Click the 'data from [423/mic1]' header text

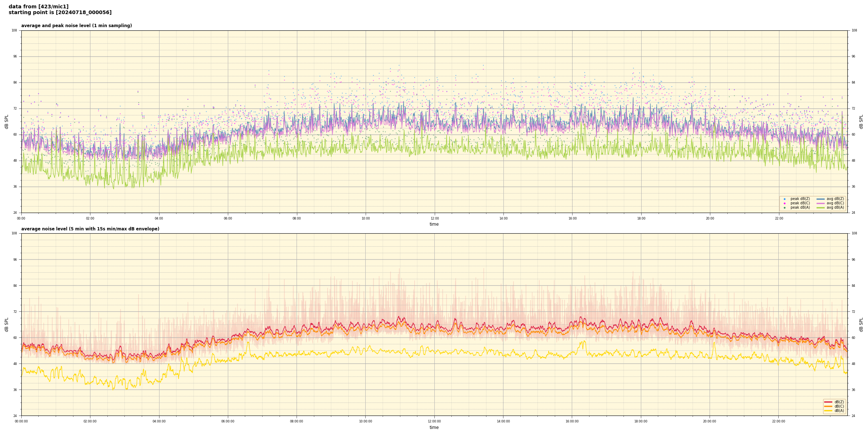click(x=38, y=7)
